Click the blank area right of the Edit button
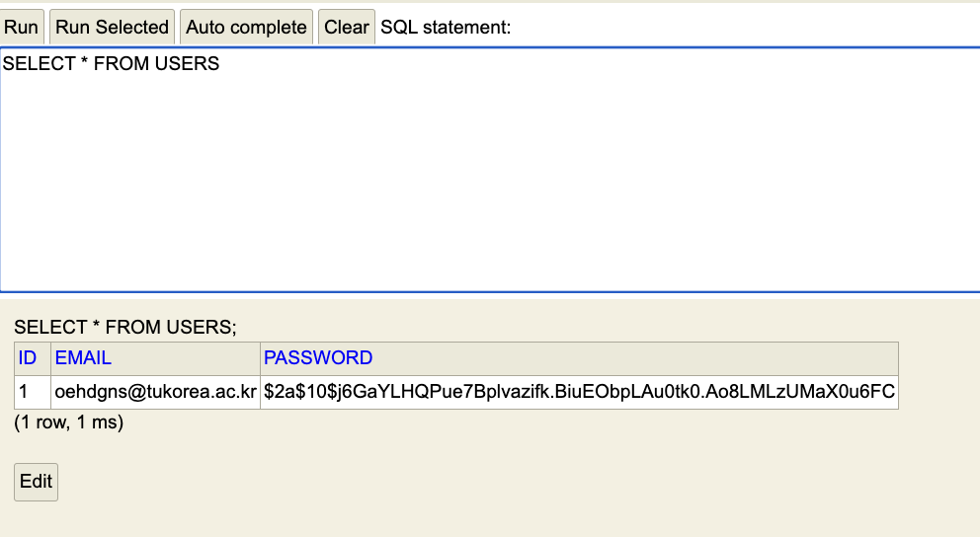This screenshot has height=537, width=980. pyautogui.click(x=395, y=482)
